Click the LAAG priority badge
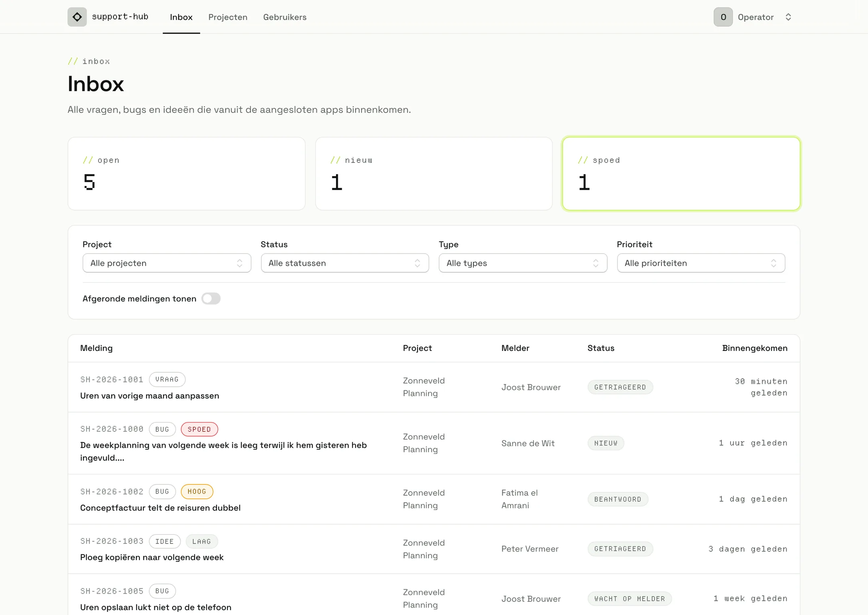This screenshot has width=868, height=615. point(202,541)
